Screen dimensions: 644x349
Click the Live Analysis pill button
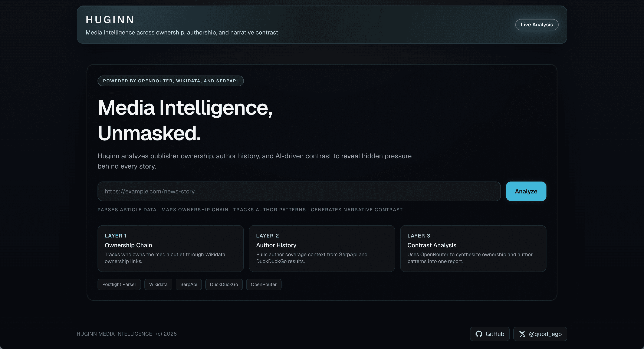(x=536, y=24)
